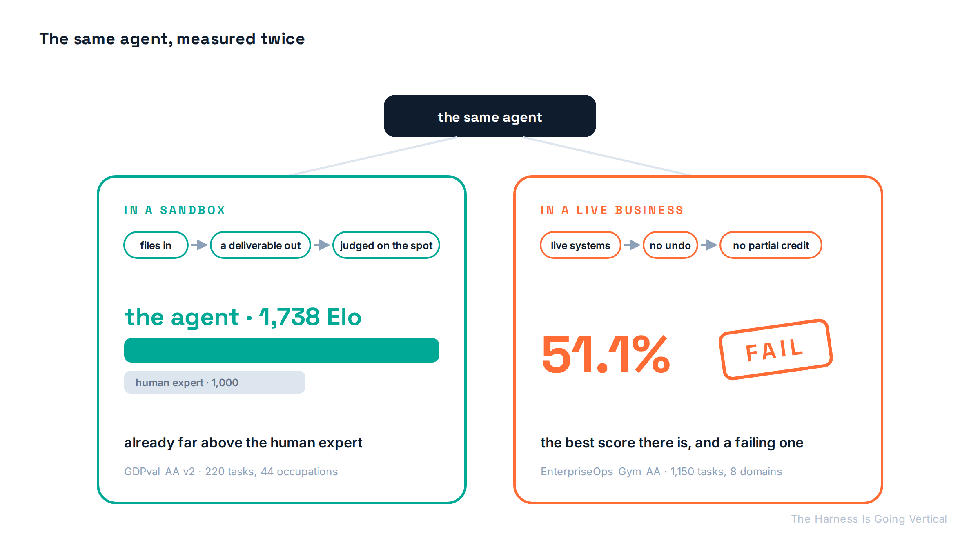The width and height of the screenshot is (980, 543).
Task: Click the arrow after 'files in' pill
Action: point(199,245)
